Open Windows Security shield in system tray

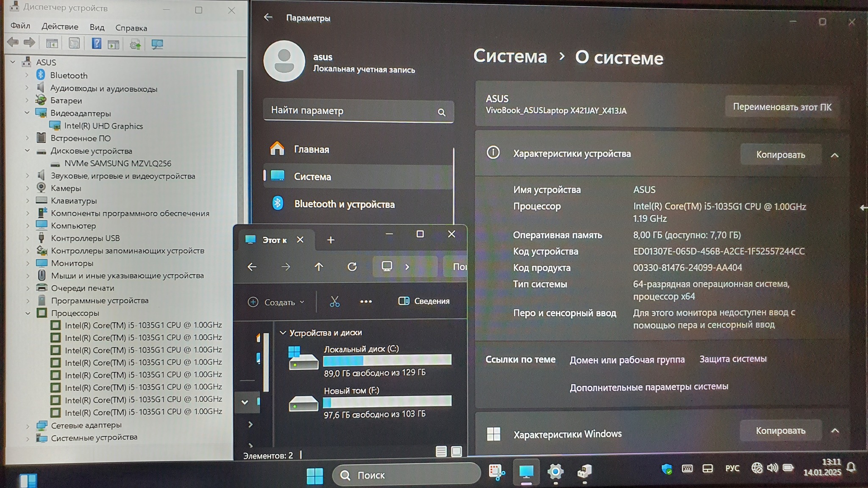[x=667, y=469]
